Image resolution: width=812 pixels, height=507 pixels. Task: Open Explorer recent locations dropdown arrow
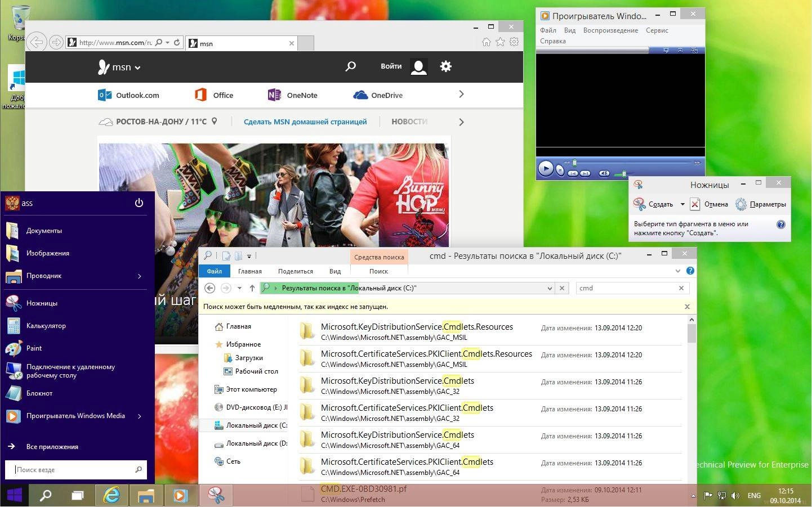point(239,288)
